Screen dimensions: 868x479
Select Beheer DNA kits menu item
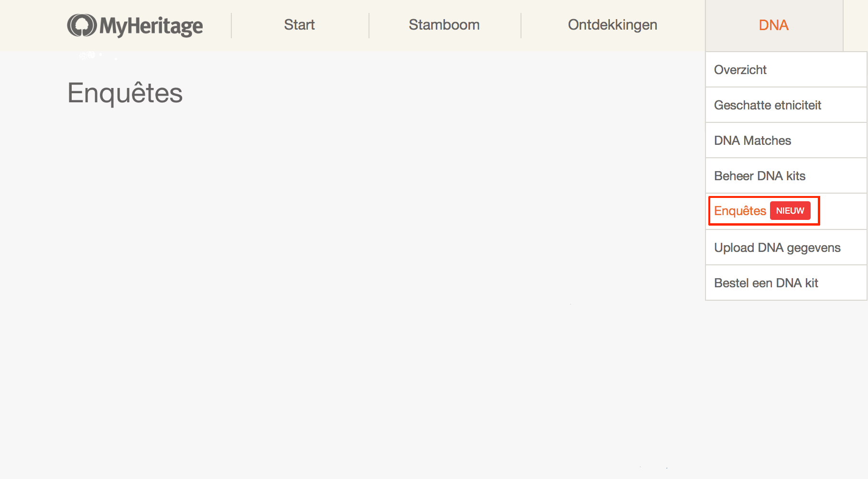click(x=759, y=176)
